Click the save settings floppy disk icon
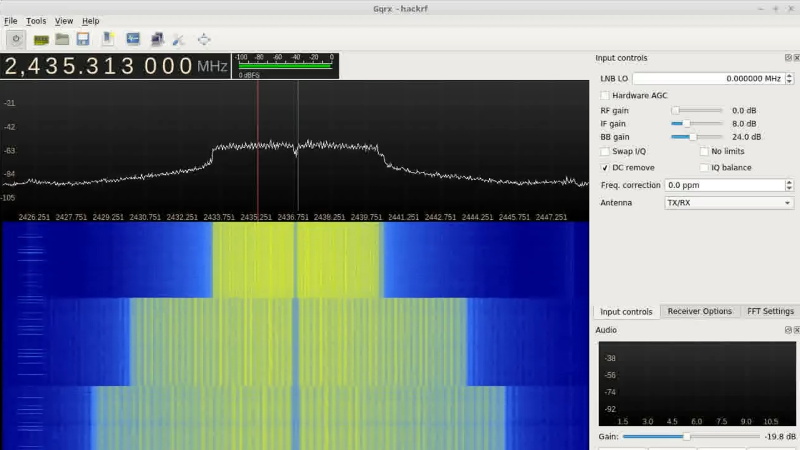Image resolution: width=800 pixels, height=450 pixels. [83, 40]
